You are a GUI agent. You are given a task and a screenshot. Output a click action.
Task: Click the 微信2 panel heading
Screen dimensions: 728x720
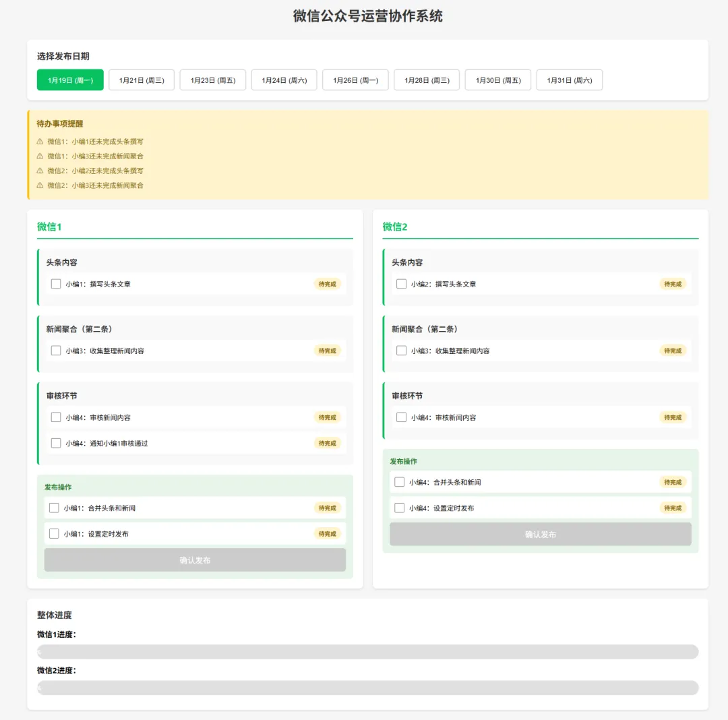pos(394,227)
